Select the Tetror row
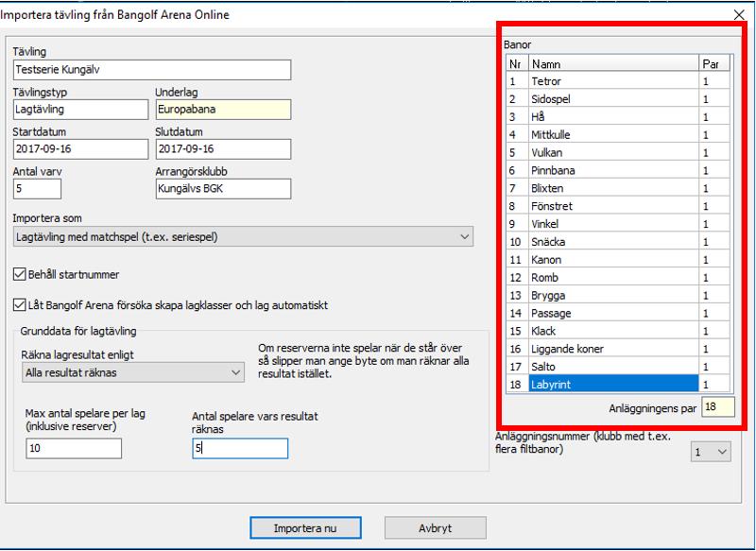 click(618, 81)
